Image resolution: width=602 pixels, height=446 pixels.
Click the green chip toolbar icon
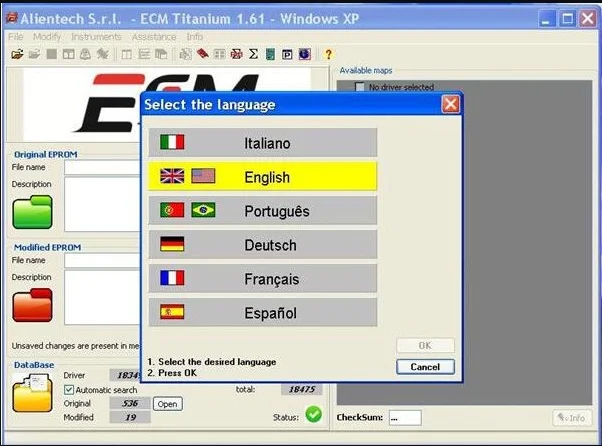point(270,54)
